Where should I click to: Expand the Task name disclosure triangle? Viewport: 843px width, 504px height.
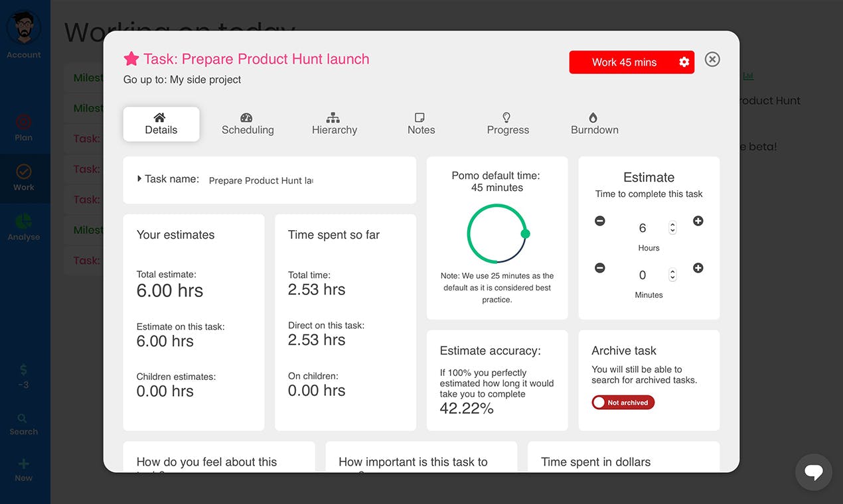139,178
